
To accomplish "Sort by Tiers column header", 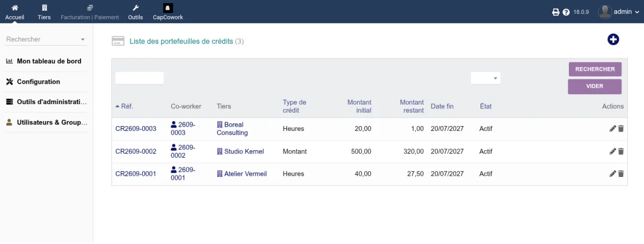I will coord(224,106).
